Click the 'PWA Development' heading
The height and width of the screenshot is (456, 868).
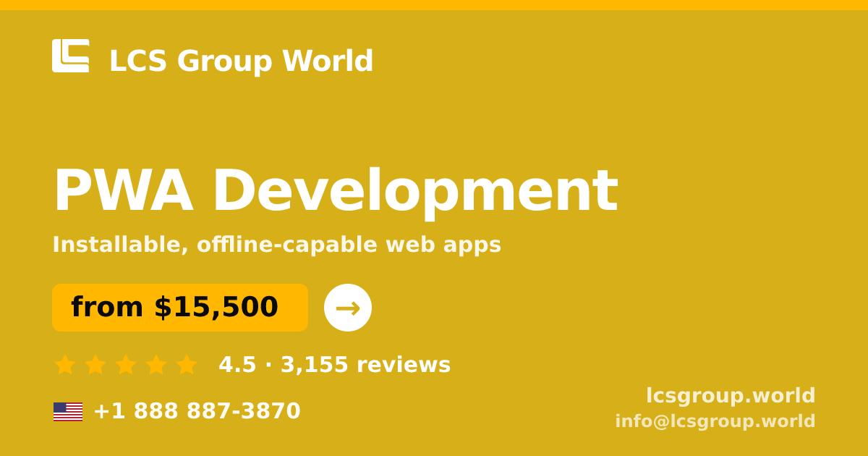pyautogui.click(x=336, y=191)
